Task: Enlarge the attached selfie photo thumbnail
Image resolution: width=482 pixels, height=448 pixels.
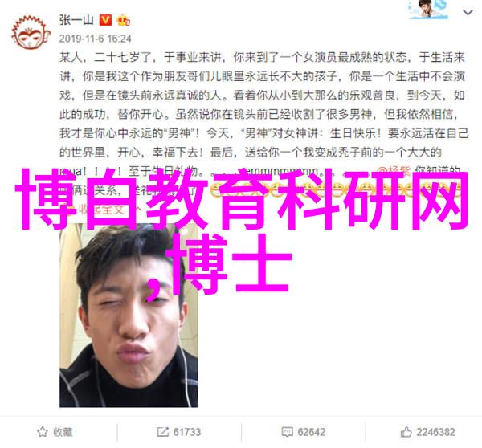Action: [129, 315]
